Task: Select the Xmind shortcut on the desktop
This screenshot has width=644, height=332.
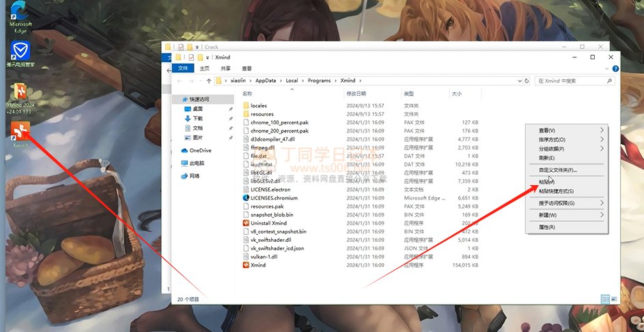Action: 20,135
